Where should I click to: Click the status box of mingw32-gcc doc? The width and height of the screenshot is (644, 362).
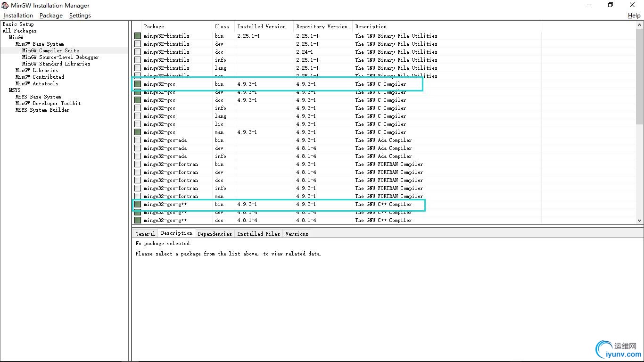pos(138,100)
